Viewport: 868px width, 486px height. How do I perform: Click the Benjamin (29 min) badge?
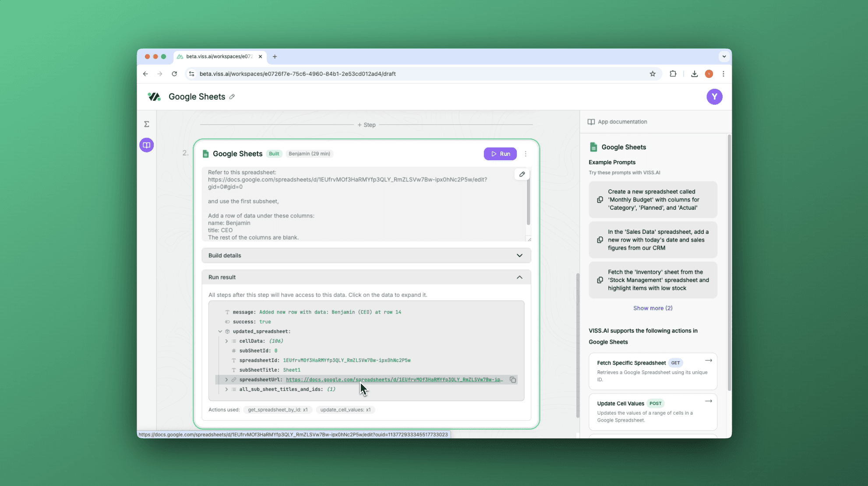[x=309, y=154]
